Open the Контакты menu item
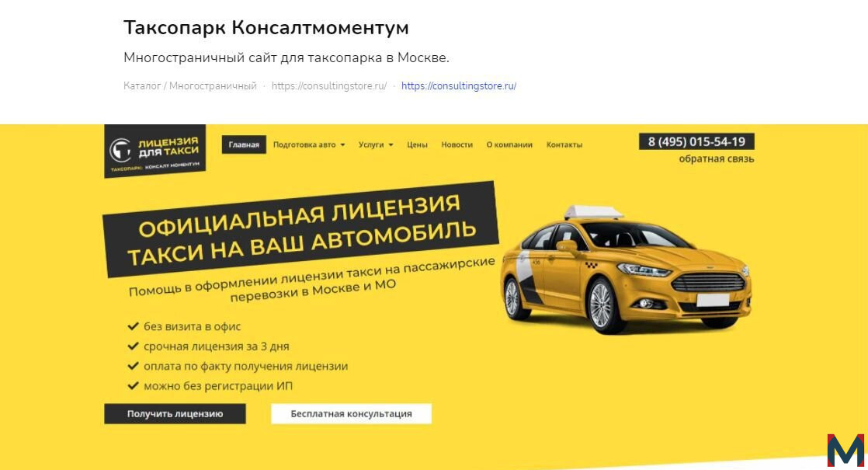This screenshot has width=868, height=470. tap(564, 144)
